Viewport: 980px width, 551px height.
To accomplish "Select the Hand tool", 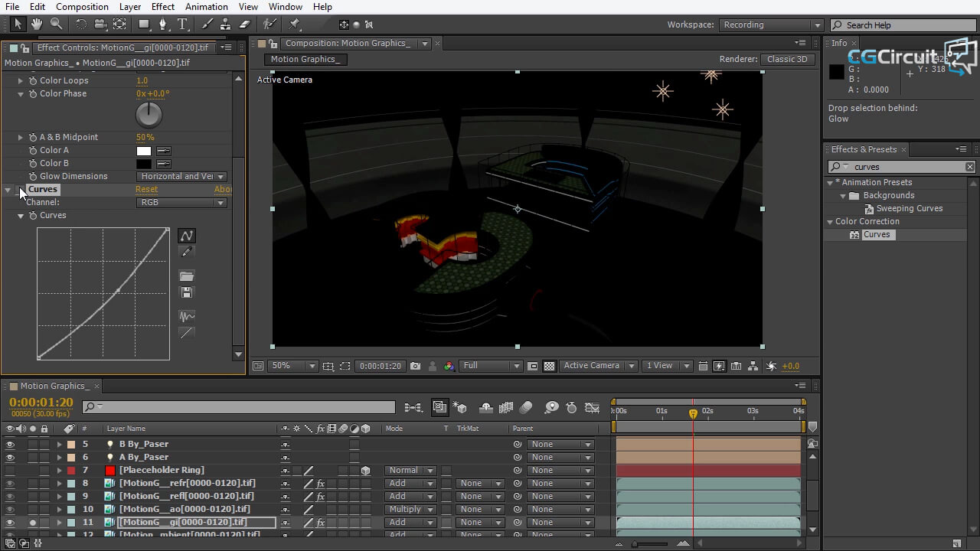I will pos(37,24).
